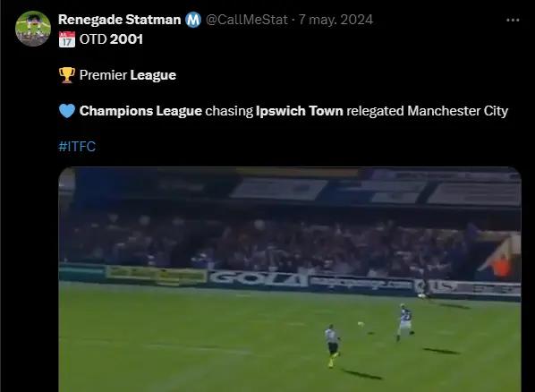Click the 'Premier League' text line
The width and height of the screenshot is (535, 392).
(x=128, y=75)
